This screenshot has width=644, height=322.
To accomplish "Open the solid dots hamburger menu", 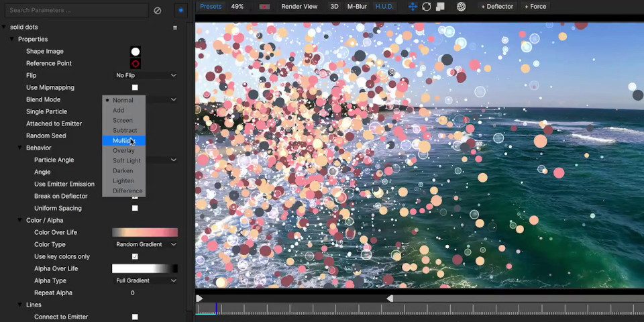I will [x=175, y=28].
